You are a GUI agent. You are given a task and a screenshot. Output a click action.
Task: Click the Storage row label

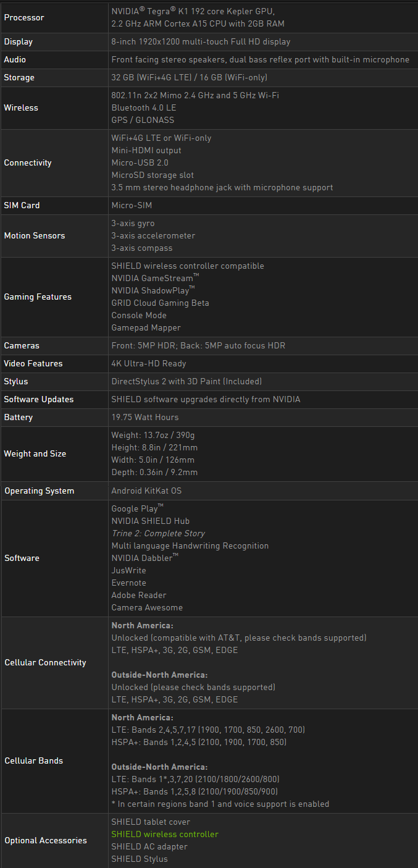click(x=19, y=77)
